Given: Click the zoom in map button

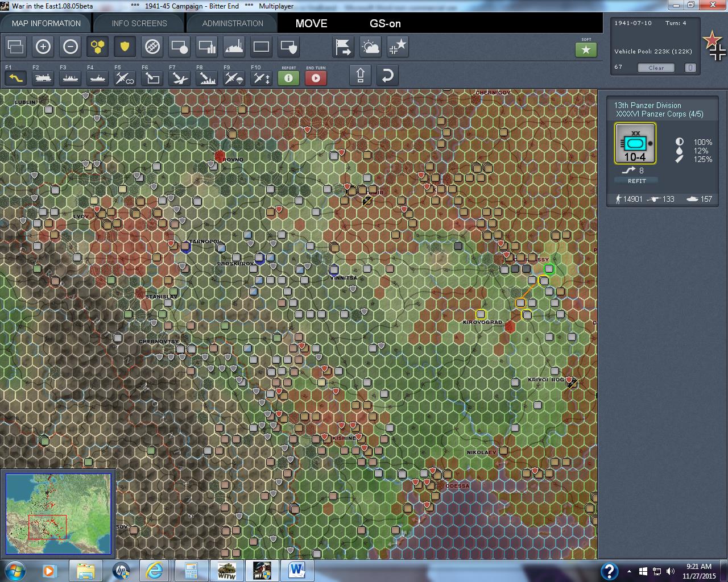Looking at the screenshot, I should 43,47.
